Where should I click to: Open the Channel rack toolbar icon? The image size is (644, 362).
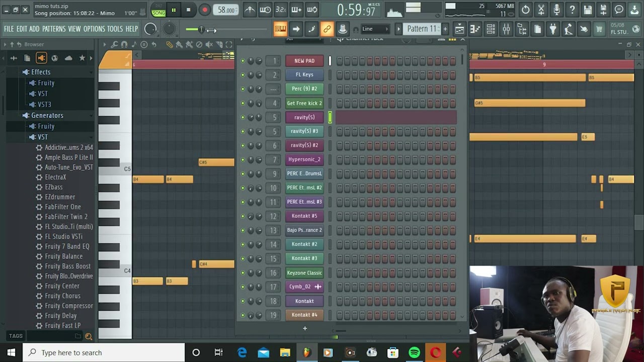click(491, 29)
